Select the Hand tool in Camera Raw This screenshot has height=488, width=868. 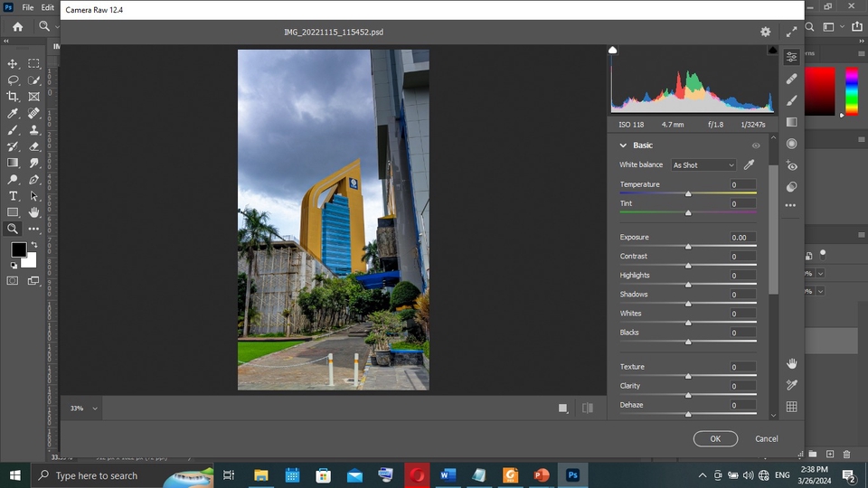point(792,363)
